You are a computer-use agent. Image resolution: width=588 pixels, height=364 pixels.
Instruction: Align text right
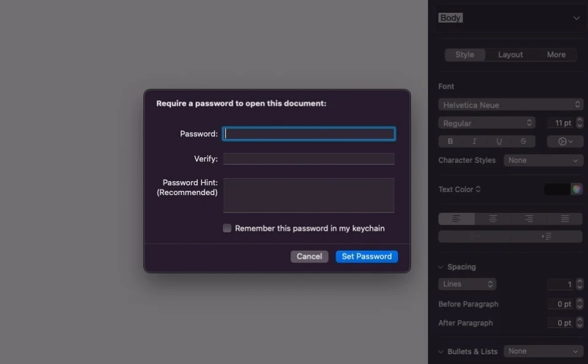(529, 218)
